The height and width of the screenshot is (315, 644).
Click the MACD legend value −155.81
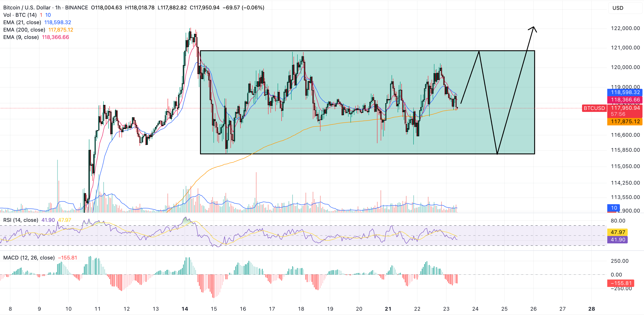[67, 258]
